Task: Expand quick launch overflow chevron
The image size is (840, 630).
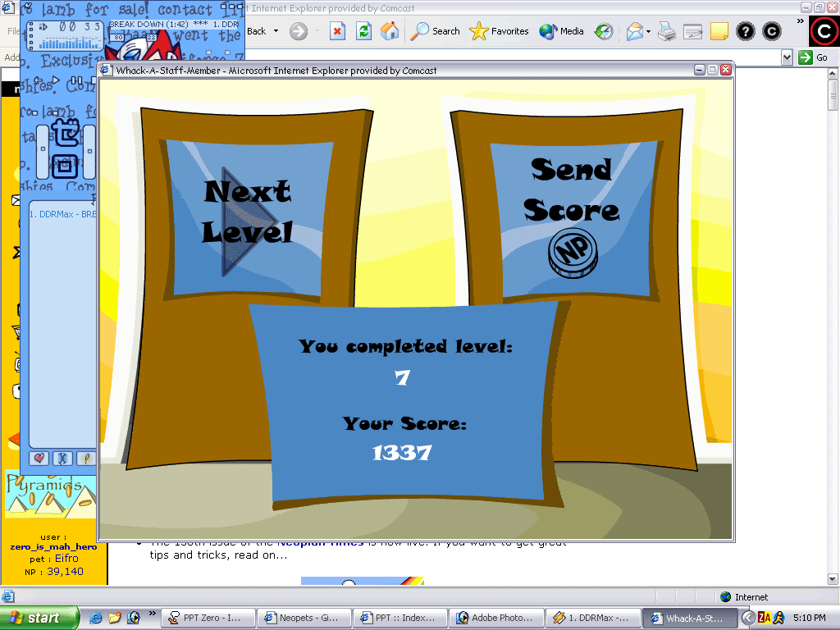Action: 152,614
